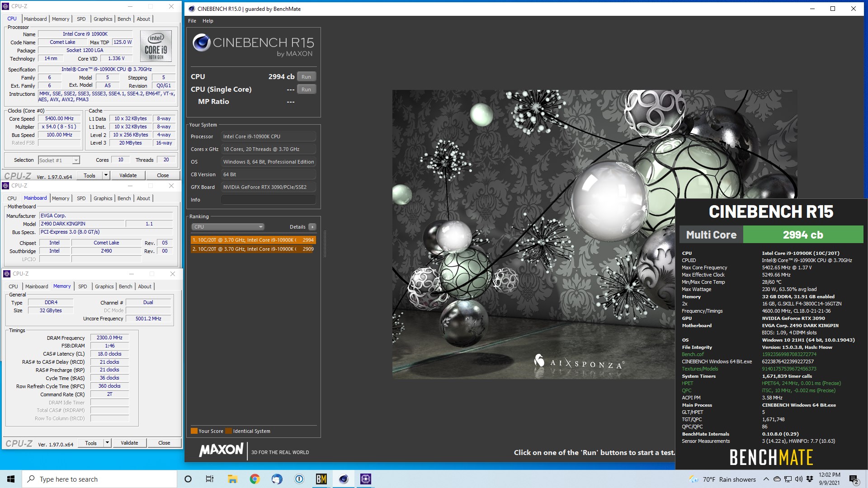Open ranking Details arrow button
This screenshot has height=488, width=868.
pos(312,227)
